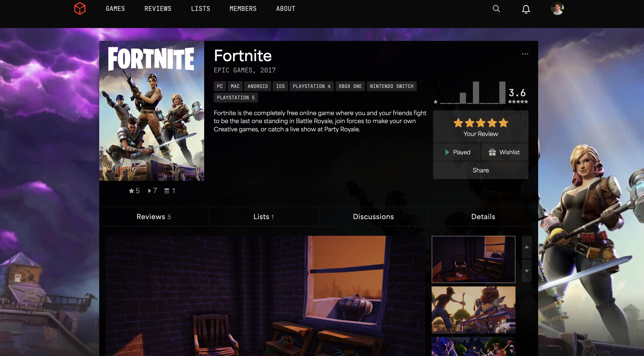The image size is (644, 356).
Task: Select the Xbox One tag
Action: (350, 86)
